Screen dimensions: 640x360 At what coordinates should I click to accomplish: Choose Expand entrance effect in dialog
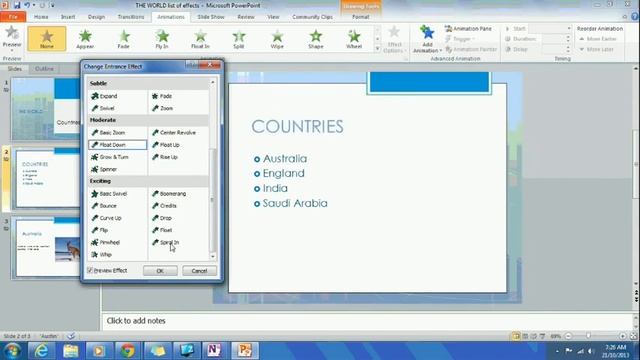[104, 96]
